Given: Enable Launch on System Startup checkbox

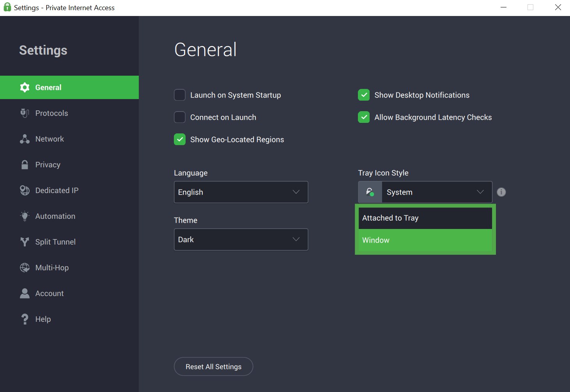Looking at the screenshot, I should click(180, 95).
